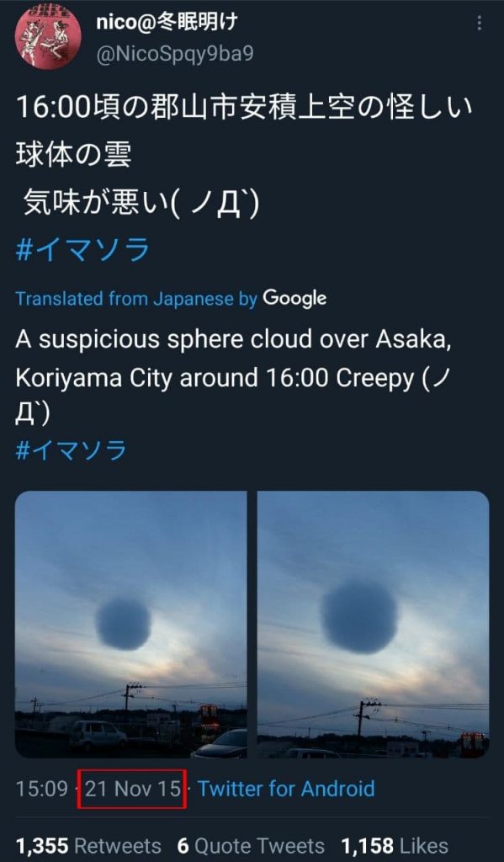Open the Twitter for Android source link

(286, 788)
